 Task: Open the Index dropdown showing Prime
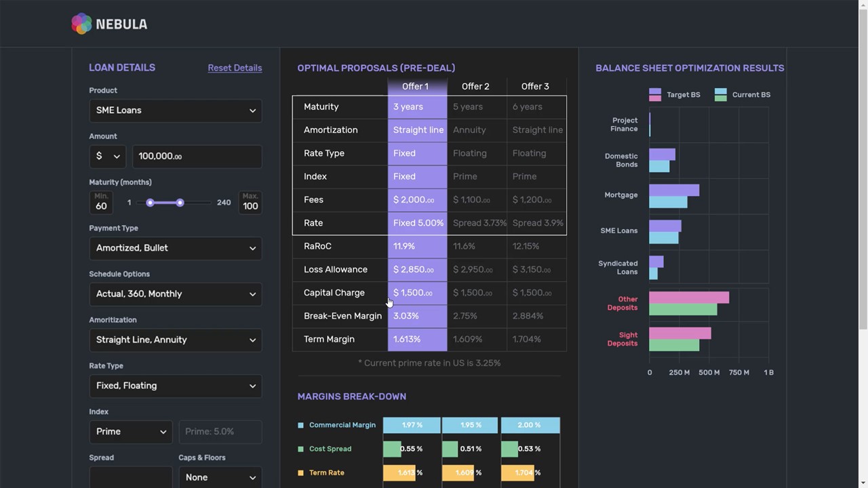tap(131, 432)
